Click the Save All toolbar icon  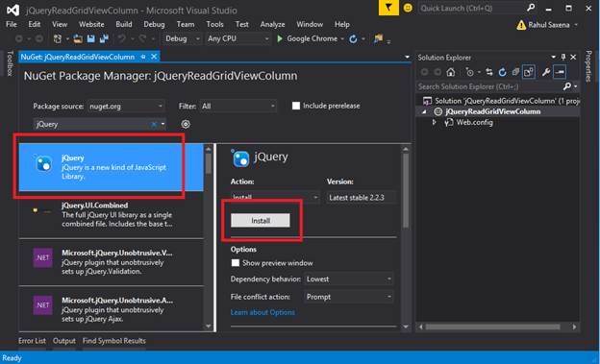click(104, 38)
